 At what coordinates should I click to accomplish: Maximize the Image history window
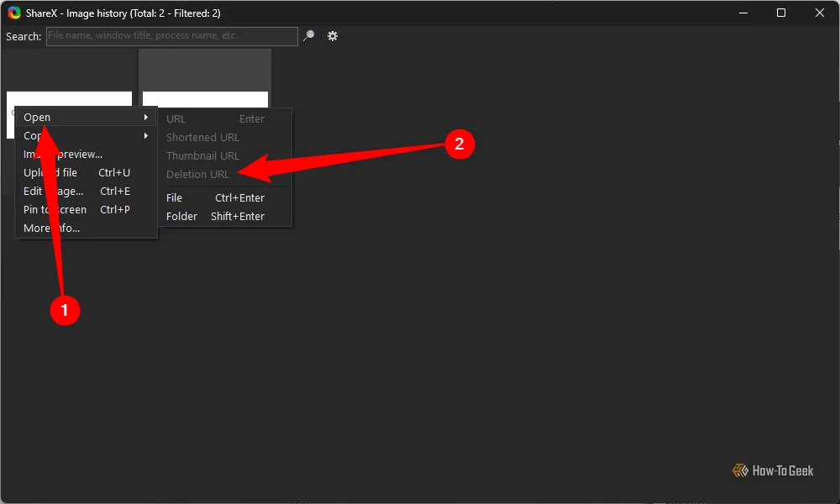(781, 13)
